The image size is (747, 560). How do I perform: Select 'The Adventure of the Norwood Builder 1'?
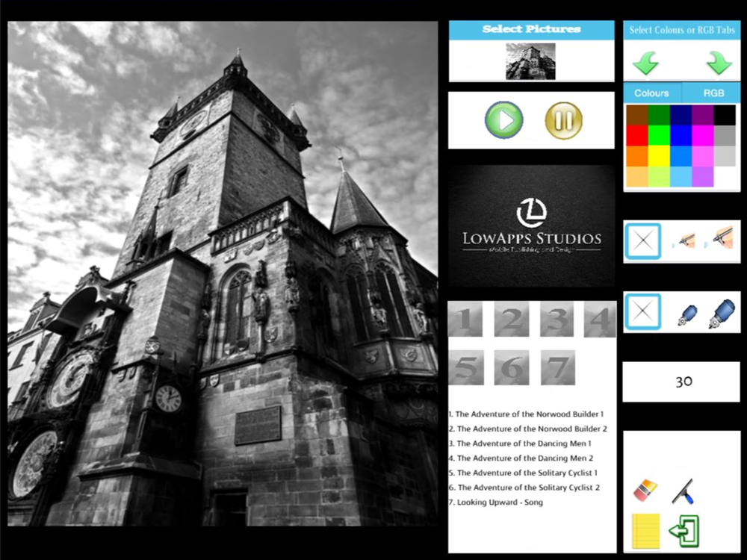[527, 414]
